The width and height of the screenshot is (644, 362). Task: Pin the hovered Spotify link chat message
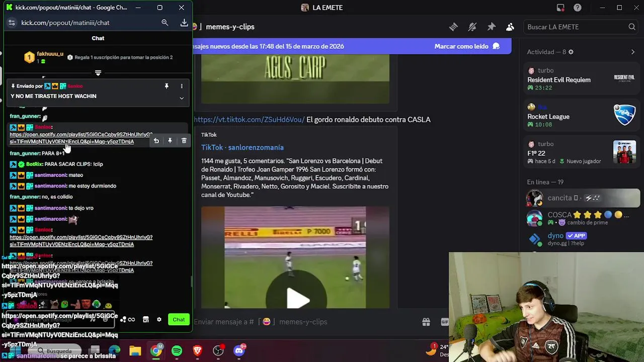[x=170, y=141]
